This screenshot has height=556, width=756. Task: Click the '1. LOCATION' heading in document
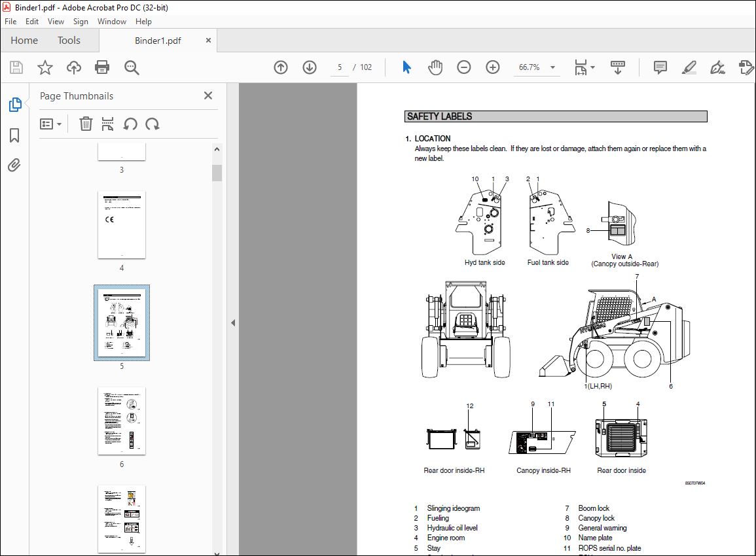427,138
